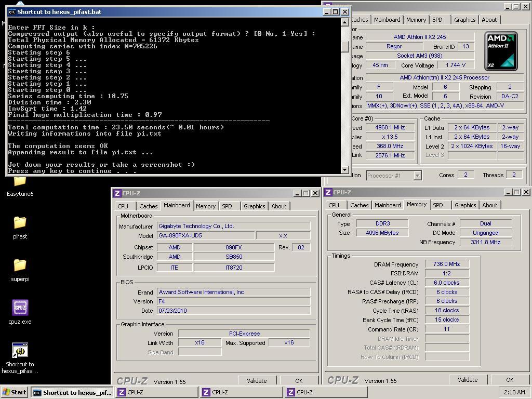The width and height of the screenshot is (532, 399).
Task: Switch to hexus_pifast taskbar item
Action: pos(73,393)
